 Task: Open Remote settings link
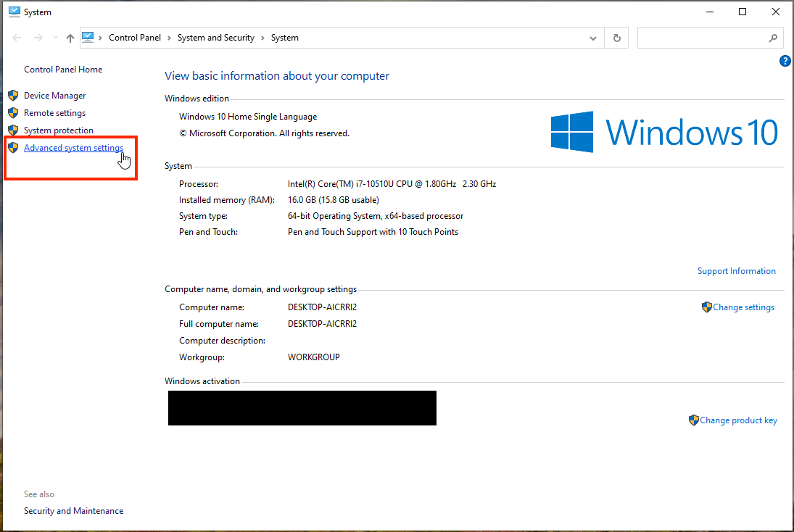tap(54, 113)
